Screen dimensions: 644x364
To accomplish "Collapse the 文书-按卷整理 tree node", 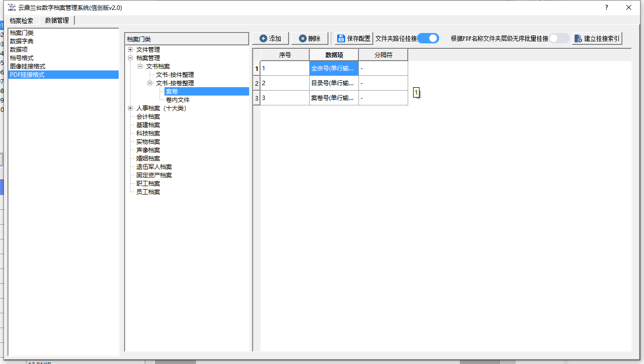I will [150, 83].
